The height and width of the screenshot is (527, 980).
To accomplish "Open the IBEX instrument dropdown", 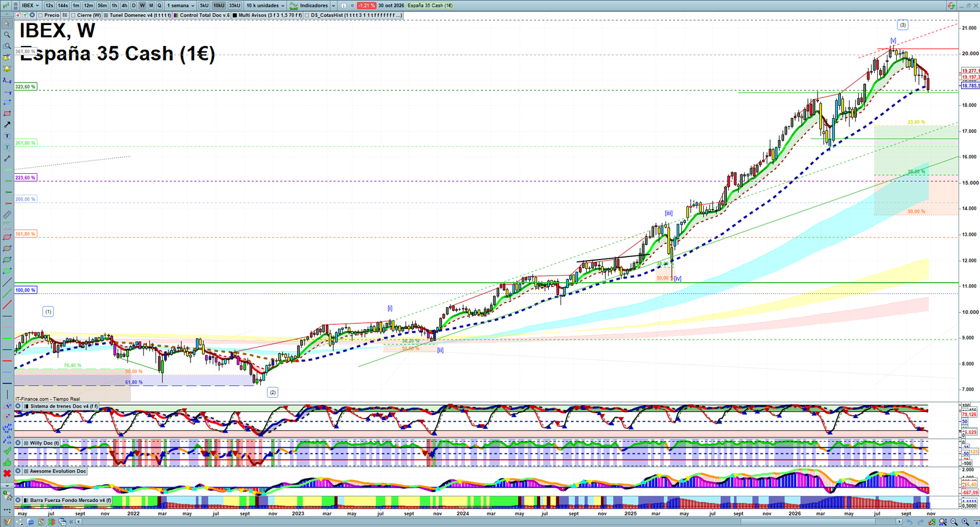I will point(31,6).
